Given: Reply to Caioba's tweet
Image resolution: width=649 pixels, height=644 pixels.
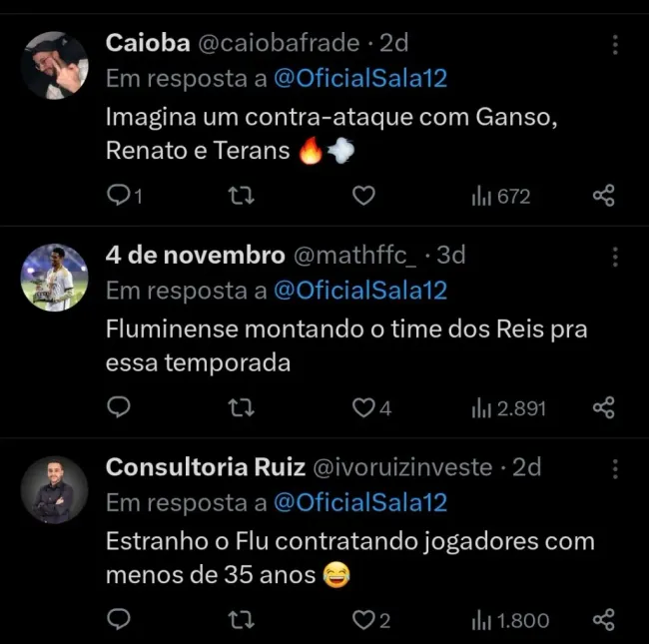Looking at the screenshot, I should pos(119,196).
